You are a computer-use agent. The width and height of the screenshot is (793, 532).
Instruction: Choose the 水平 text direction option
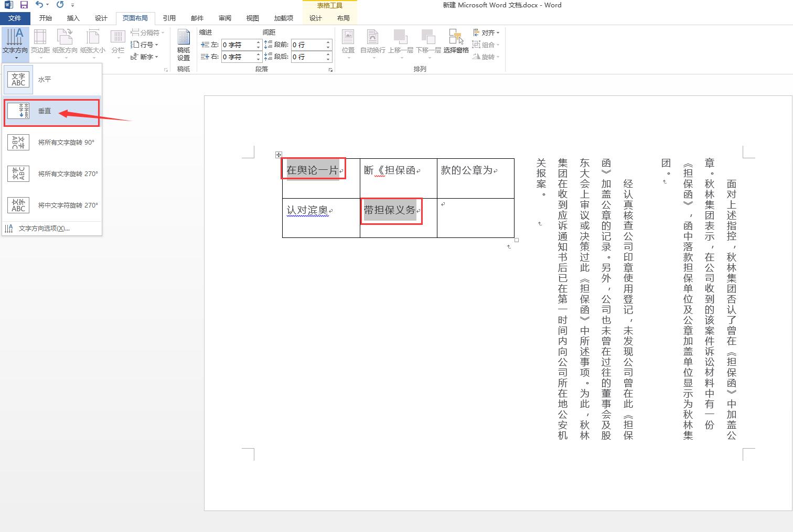(52, 80)
